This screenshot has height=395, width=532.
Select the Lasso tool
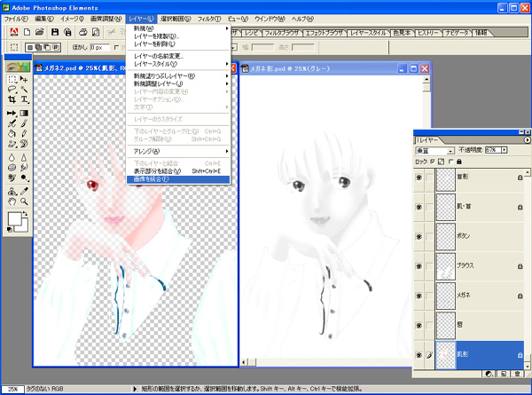12,90
